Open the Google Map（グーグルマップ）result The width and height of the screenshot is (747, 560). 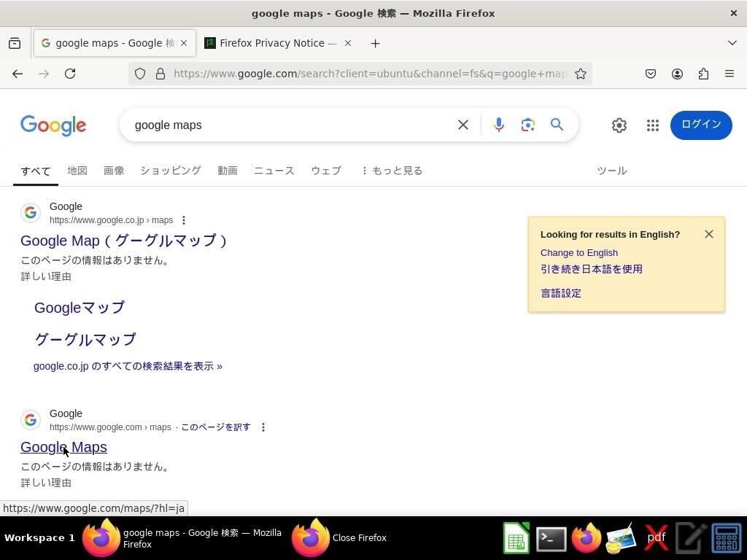tap(124, 241)
